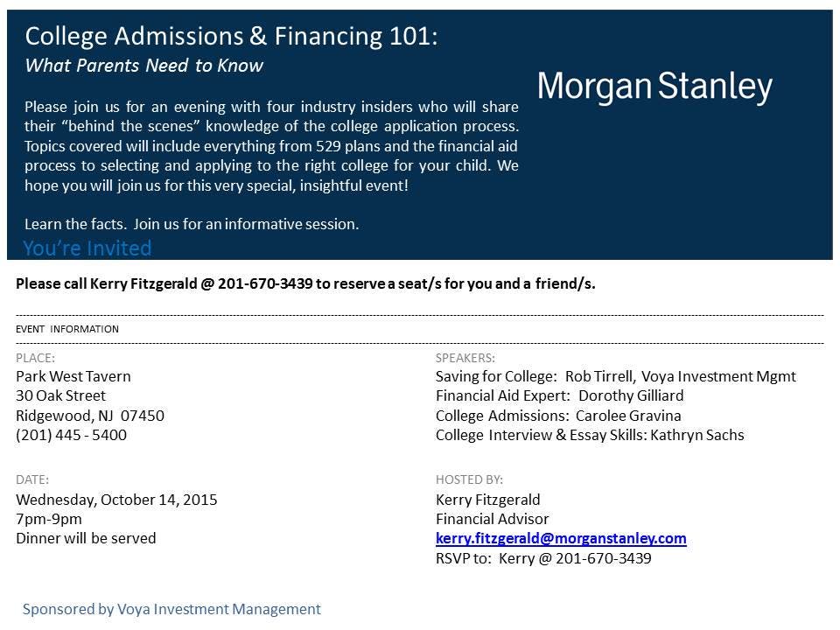Viewport: 840px width, 630px height.
Task: Select the "Wednesday, October 14, 2015" date
Action: [116, 500]
